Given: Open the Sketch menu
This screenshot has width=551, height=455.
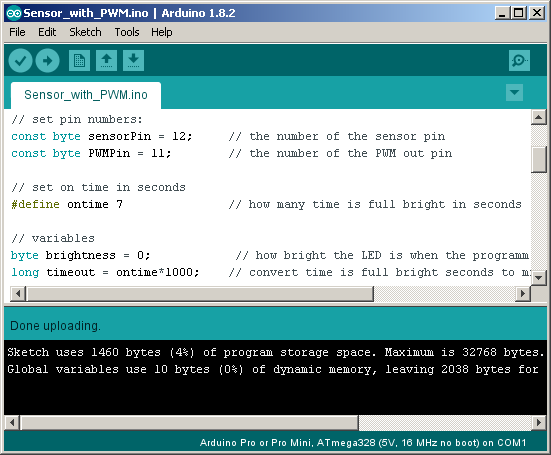Looking at the screenshot, I should [85, 32].
